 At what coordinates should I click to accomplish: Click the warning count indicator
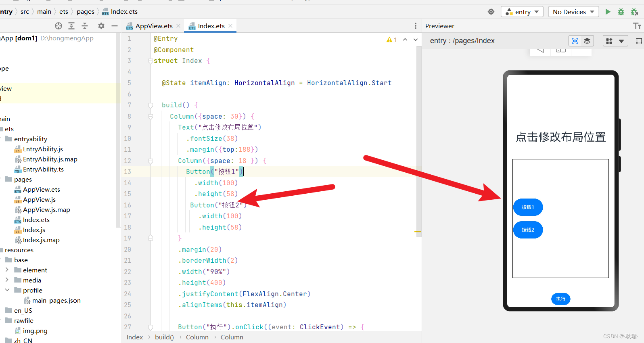click(x=392, y=40)
